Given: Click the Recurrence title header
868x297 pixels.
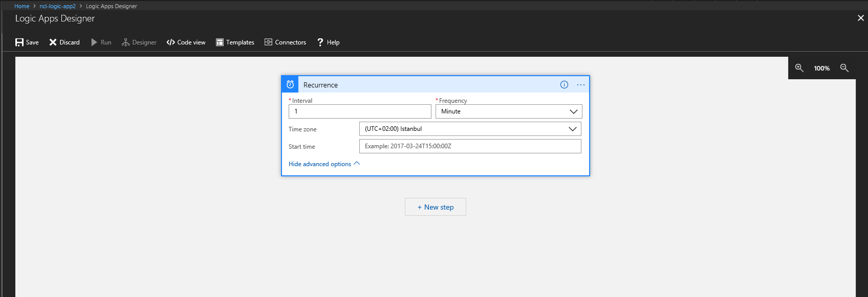Looking at the screenshot, I should [320, 85].
